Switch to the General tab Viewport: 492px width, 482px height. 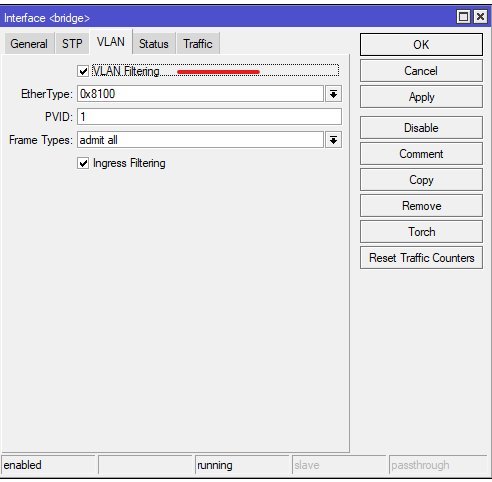[x=29, y=44]
